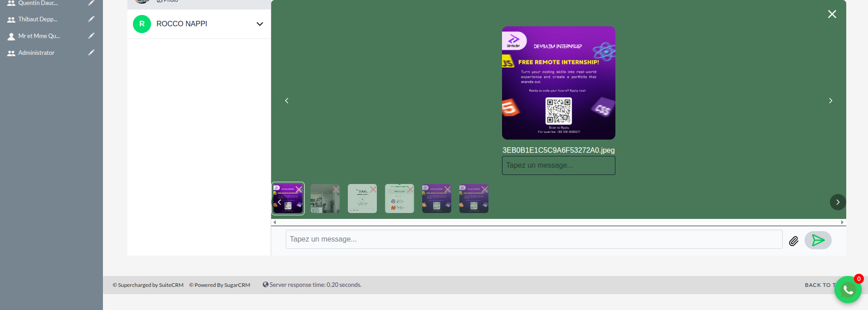The width and height of the screenshot is (868, 310).
Task: Click the green R avatar of ROCCO NAPPI
Action: (x=142, y=24)
